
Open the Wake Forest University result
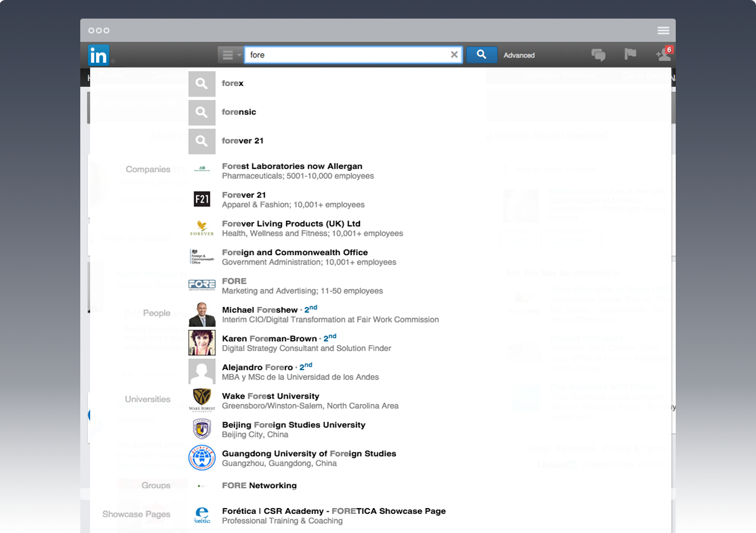pos(270,396)
